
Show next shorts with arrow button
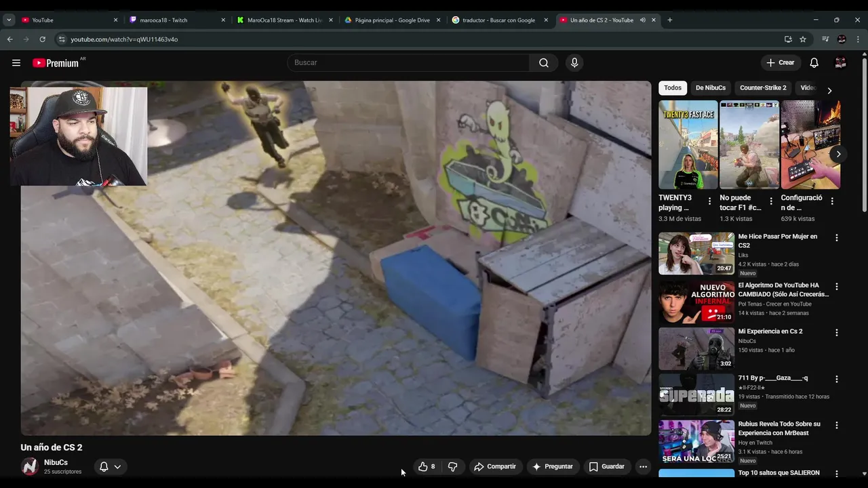[x=838, y=154]
